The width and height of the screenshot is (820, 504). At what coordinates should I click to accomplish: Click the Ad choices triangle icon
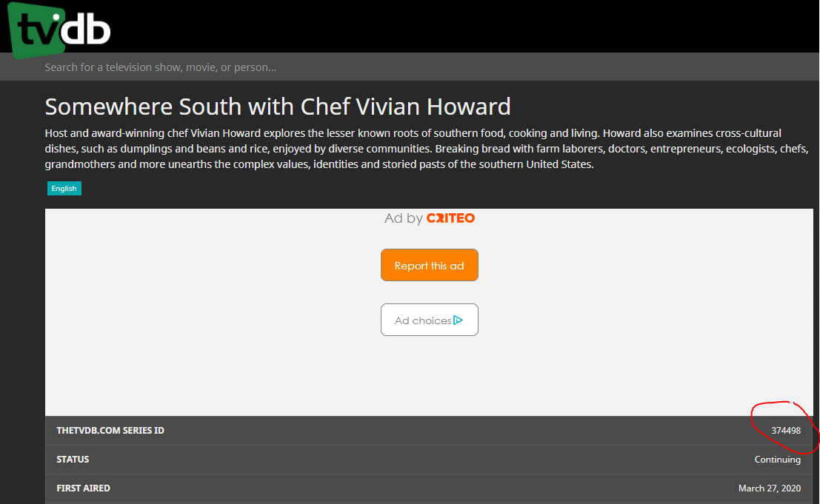459,320
